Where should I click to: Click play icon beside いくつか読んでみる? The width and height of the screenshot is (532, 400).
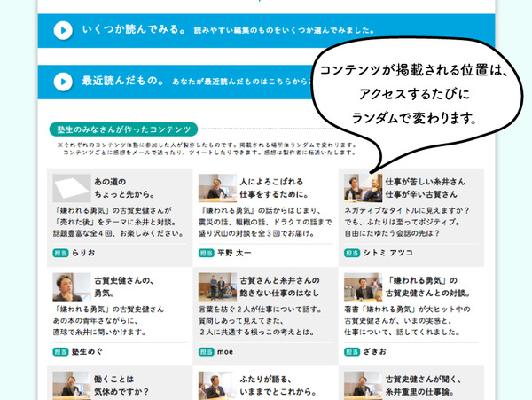click(x=63, y=30)
